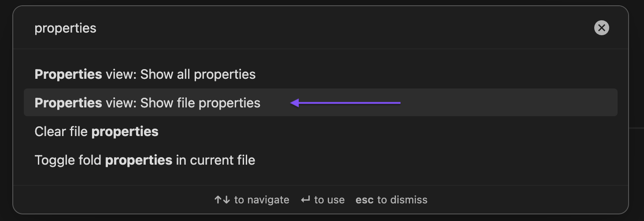Focus the command palette search field

[308, 28]
